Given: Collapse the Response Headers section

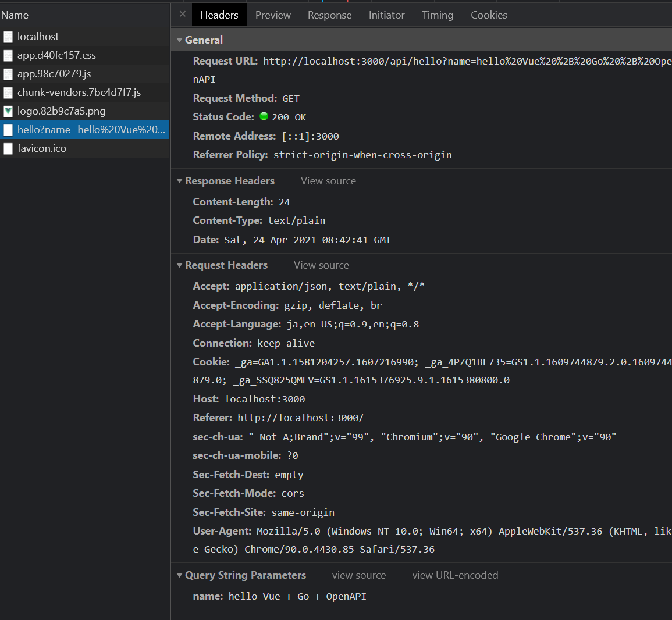Looking at the screenshot, I should click(180, 181).
